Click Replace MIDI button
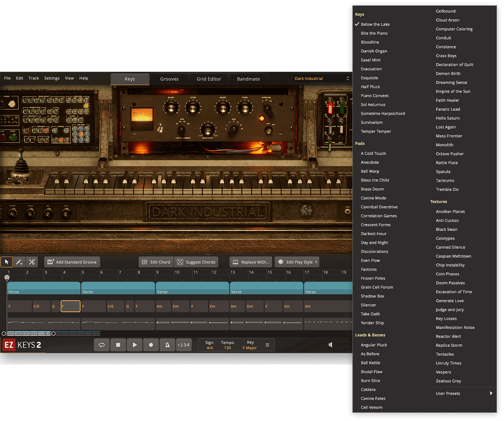 [251, 262]
